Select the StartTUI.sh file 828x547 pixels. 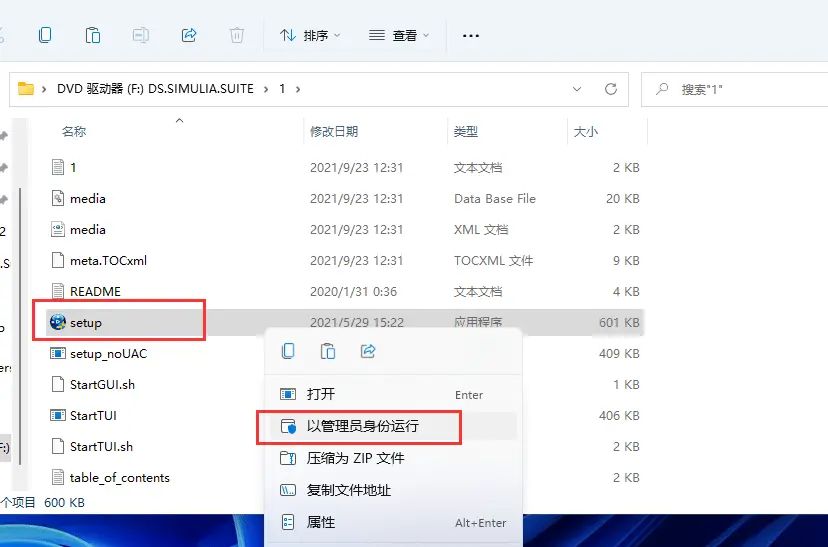click(x=101, y=447)
